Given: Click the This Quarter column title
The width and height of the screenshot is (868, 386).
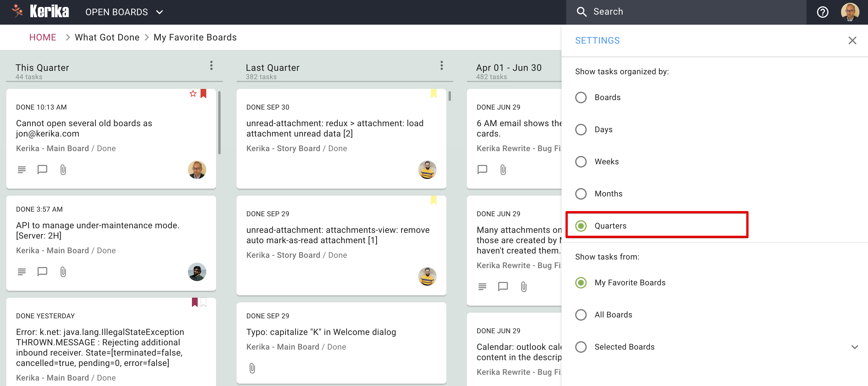Looking at the screenshot, I should click(x=42, y=67).
